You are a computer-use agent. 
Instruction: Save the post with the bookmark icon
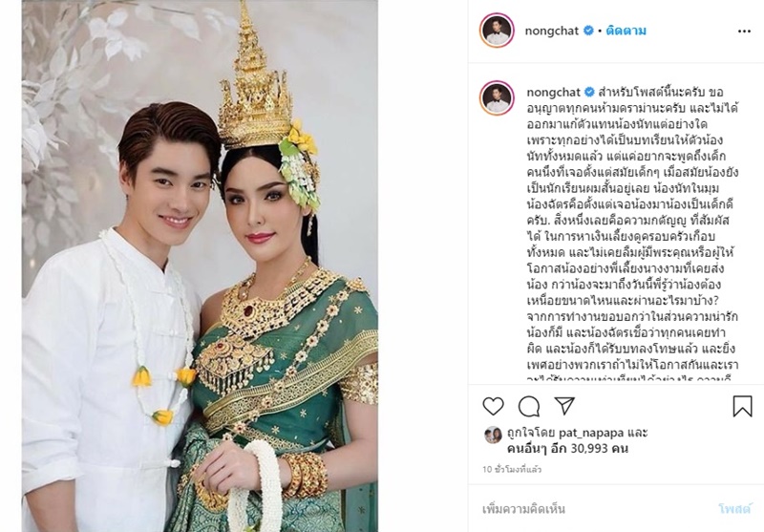742,406
